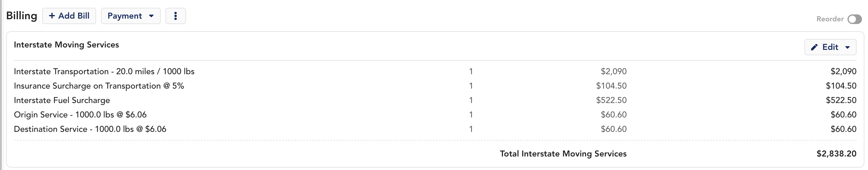Click the Total Interstate Moving Services label
This screenshot has height=170, width=868.
(563, 153)
